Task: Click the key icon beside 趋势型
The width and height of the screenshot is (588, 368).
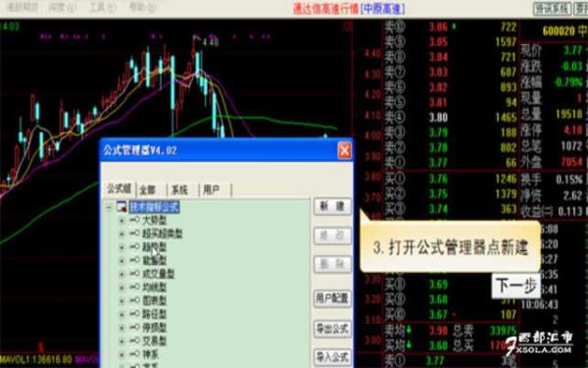Action: (x=134, y=246)
